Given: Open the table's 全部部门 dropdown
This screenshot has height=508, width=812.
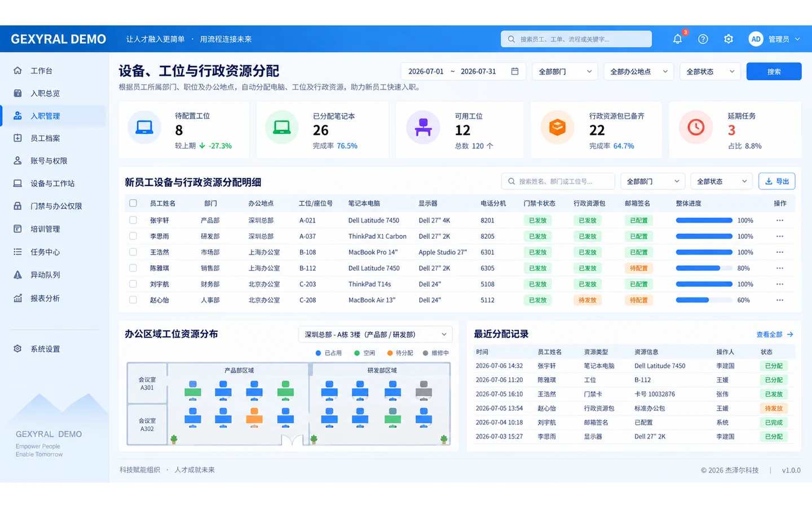Looking at the screenshot, I should (653, 181).
